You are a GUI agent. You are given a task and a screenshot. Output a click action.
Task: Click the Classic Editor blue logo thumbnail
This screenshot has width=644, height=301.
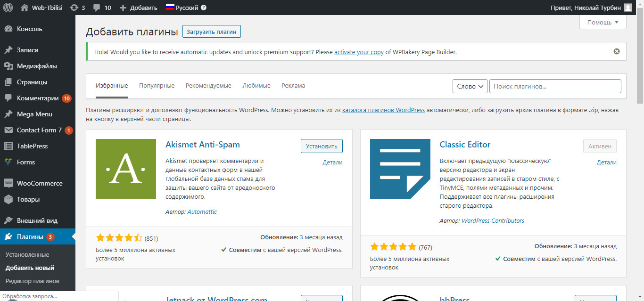pyautogui.click(x=400, y=169)
